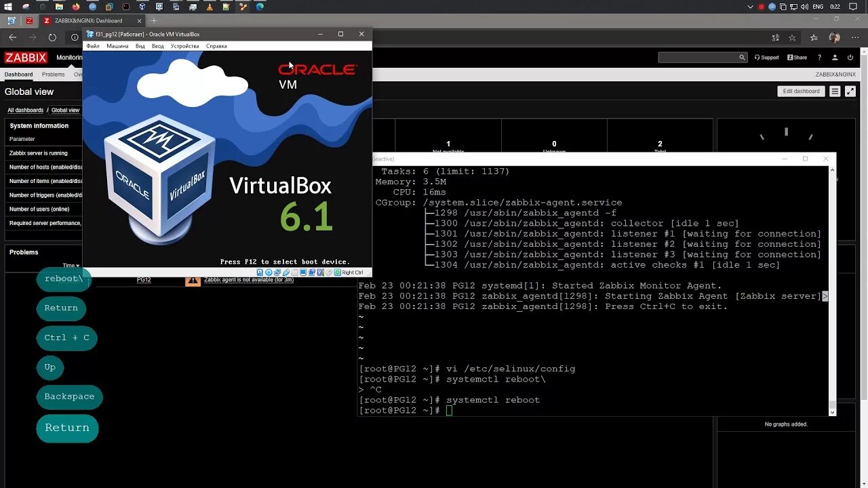Open the network tray icon
868x488 pixels.
794,7
